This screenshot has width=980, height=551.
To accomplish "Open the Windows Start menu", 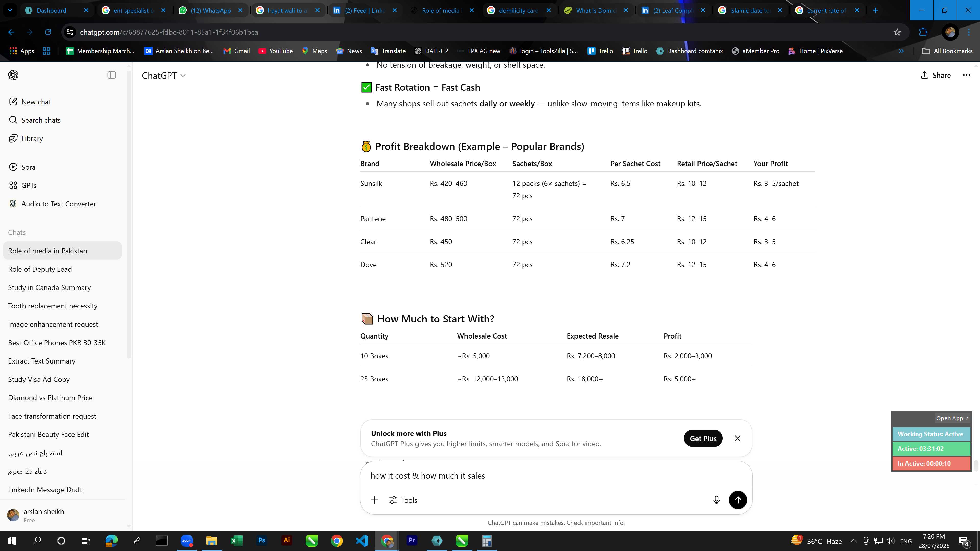I will 12,540.
